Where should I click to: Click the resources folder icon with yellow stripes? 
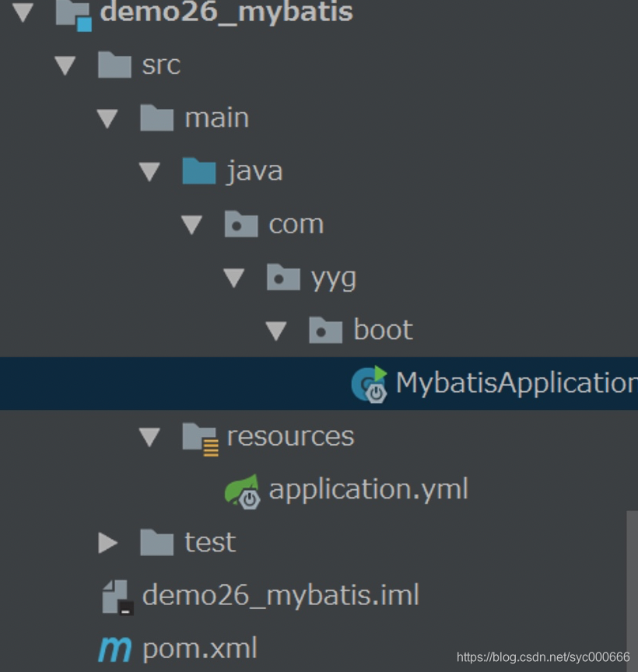[x=198, y=436]
